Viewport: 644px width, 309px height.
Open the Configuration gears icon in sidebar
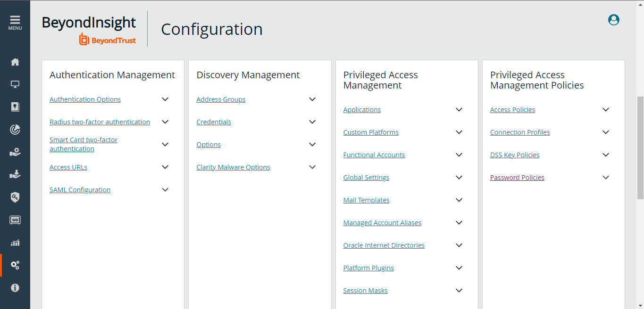coord(15,265)
